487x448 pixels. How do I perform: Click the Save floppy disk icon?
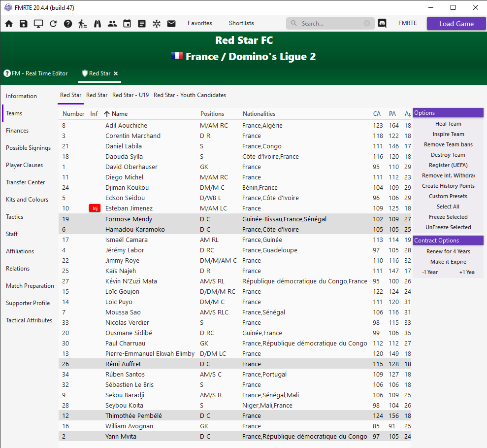point(24,24)
